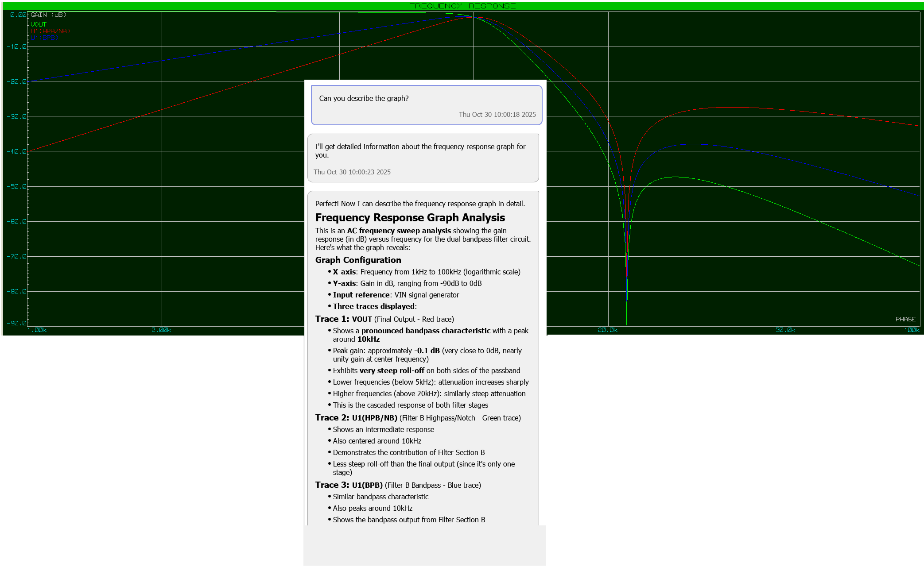Toggle visibility of the green VOUT trace

click(38, 23)
